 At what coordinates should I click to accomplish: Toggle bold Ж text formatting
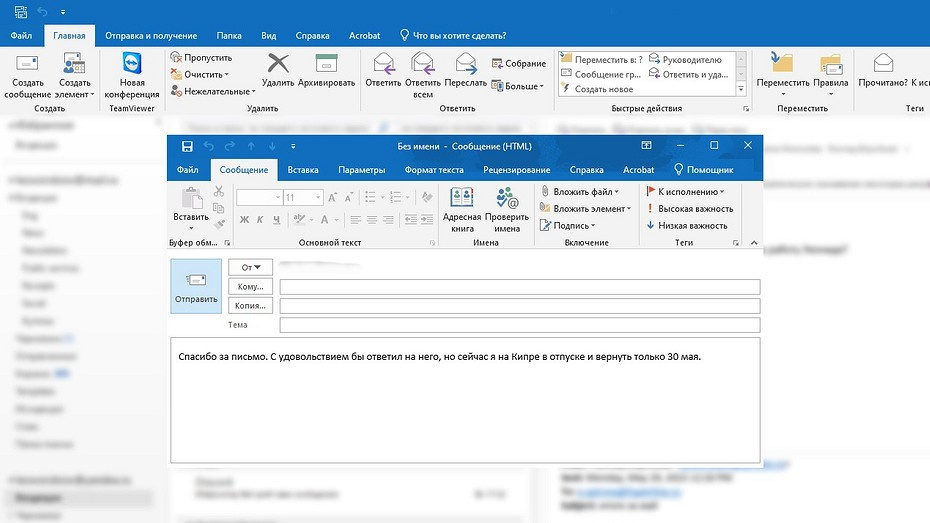tap(244, 220)
